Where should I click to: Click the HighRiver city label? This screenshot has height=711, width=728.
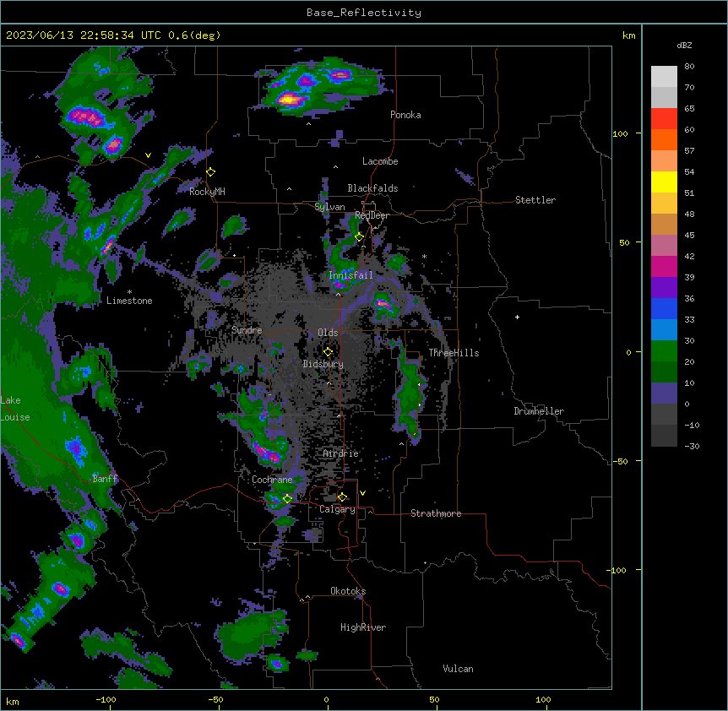tap(363, 627)
